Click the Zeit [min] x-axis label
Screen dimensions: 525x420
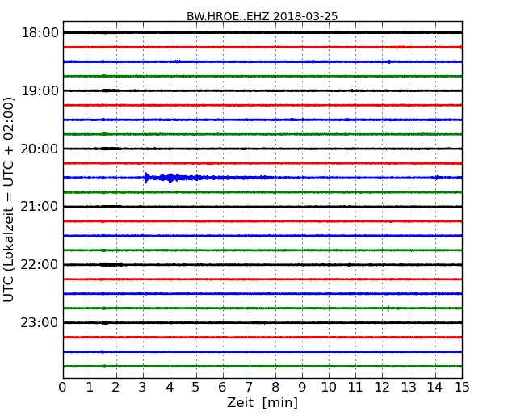262,402
